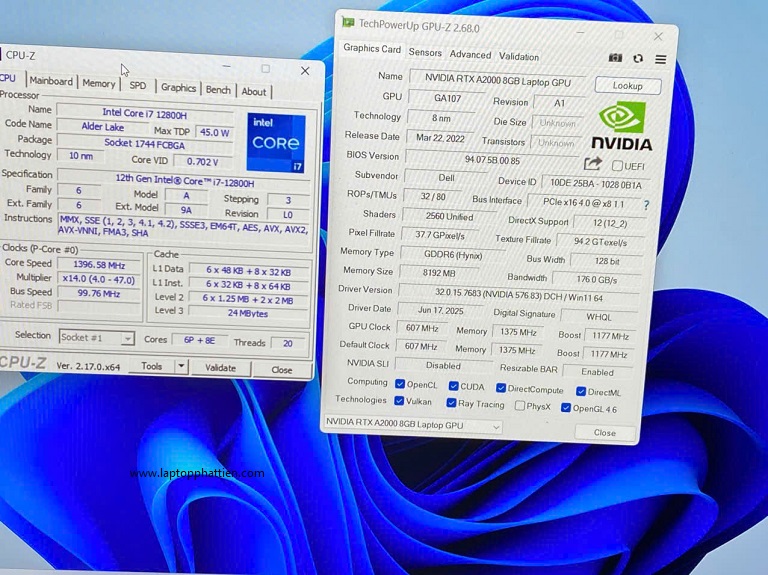The height and width of the screenshot is (575, 768).
Task: Click the Lookup button in GPU-Z
Action: click(x=627, y=86)
